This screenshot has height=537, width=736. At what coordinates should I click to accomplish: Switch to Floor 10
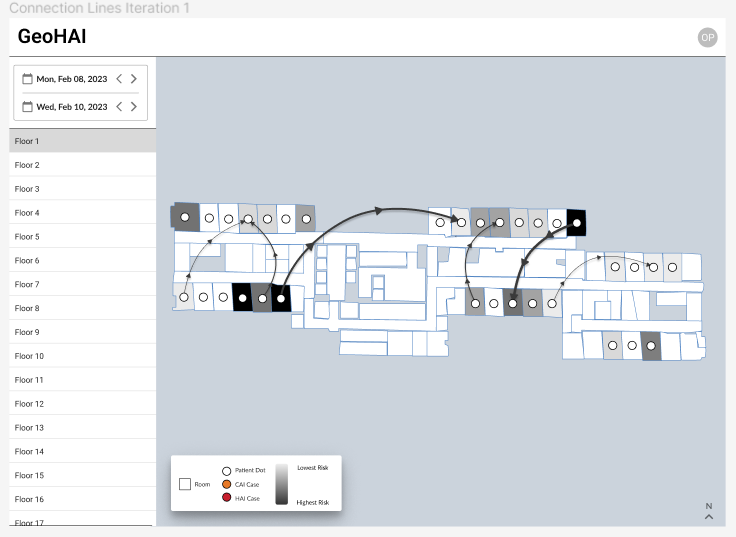point(83,356)
